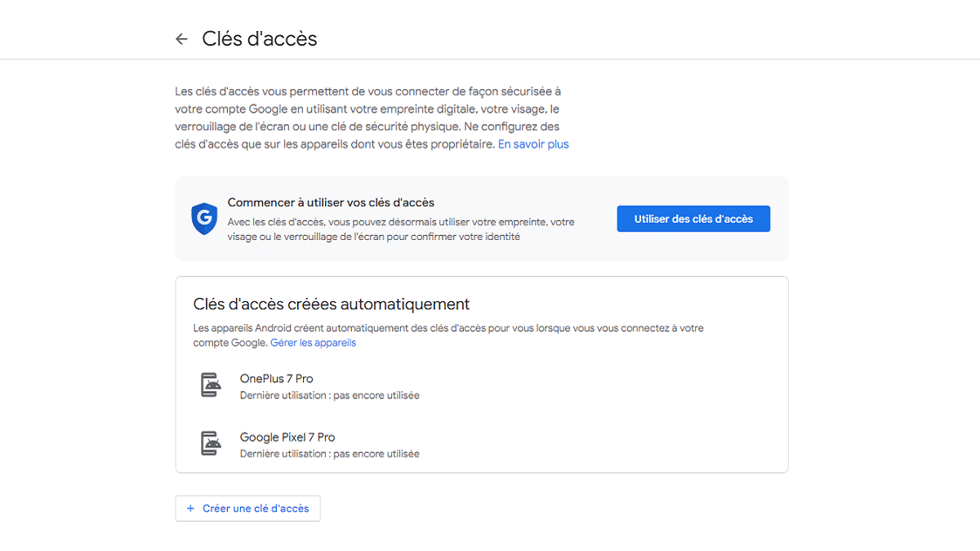
Task: Click the "Clés d'accès créées automatiquement" heading
Action: (332, 304)
